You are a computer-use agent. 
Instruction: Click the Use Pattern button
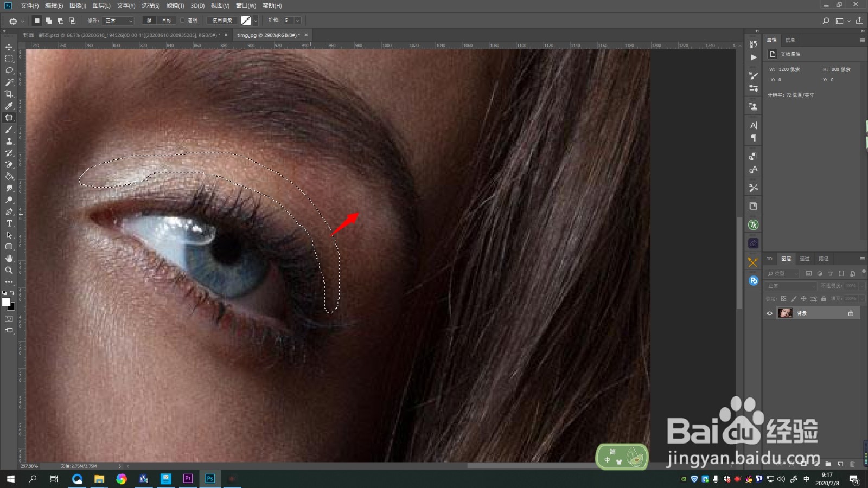click(x=222, y=21)
